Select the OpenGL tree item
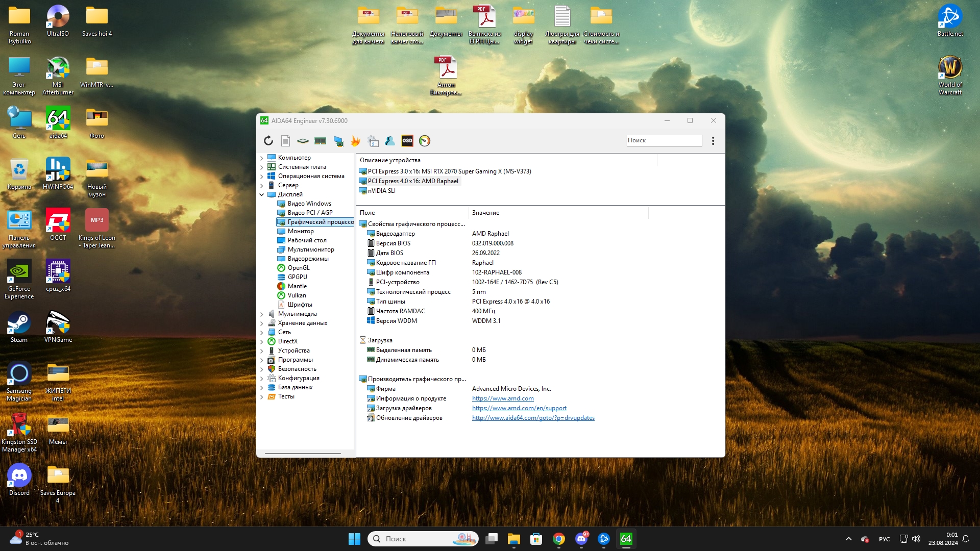The height and width of the screenshot is (551, 980). pyautogui.click(x=298, y=268)
